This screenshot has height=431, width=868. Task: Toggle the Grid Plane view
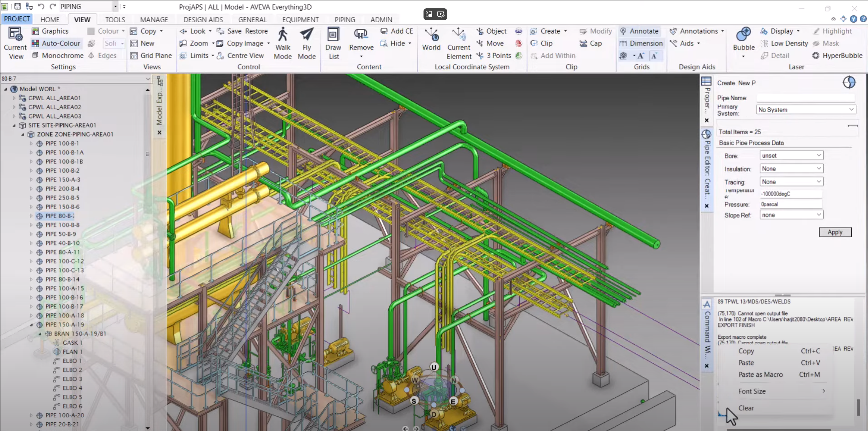tap(151, 55)
